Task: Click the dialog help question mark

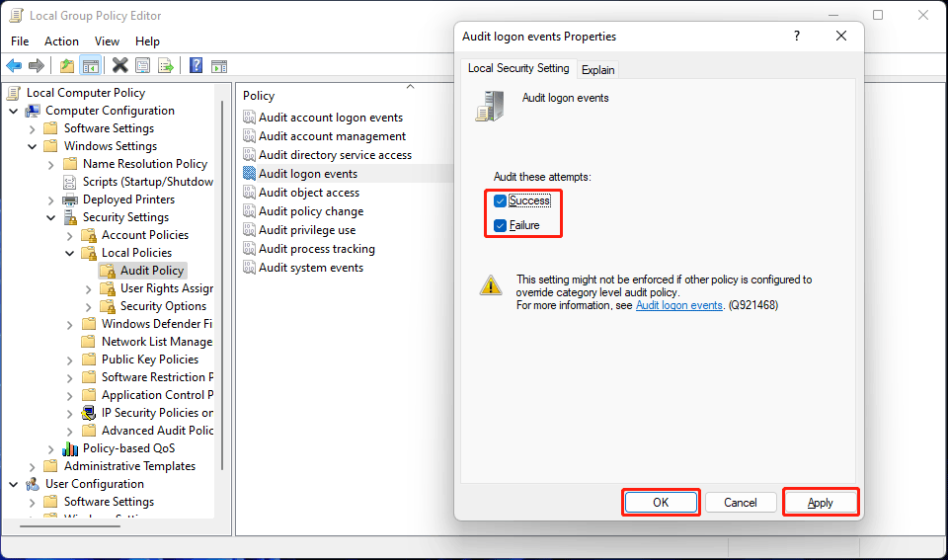Action: (797, 36)
